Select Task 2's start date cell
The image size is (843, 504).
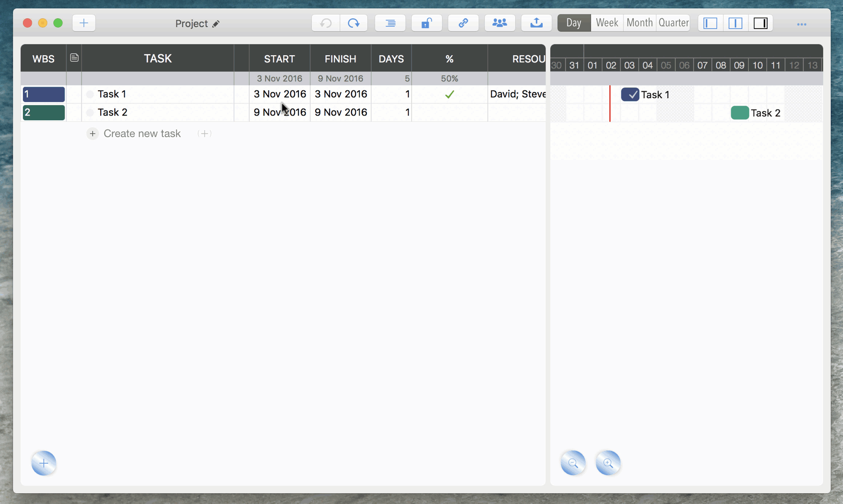click(x=279, y=112)
